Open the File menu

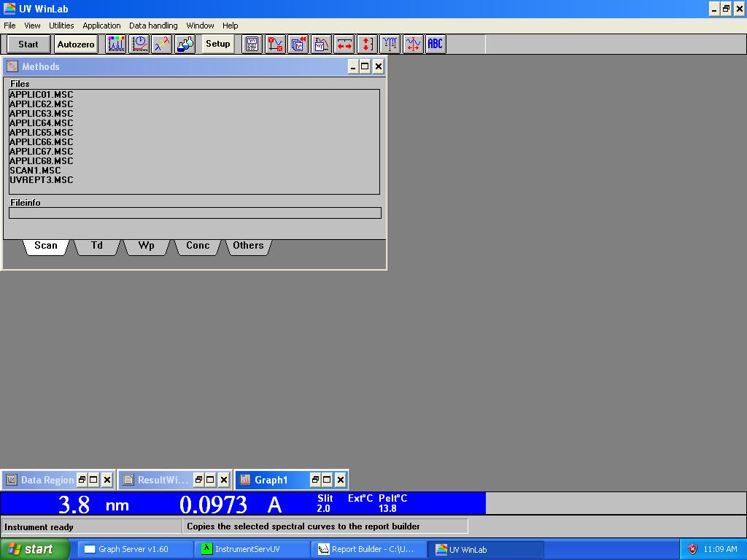[x=9, y=25]
